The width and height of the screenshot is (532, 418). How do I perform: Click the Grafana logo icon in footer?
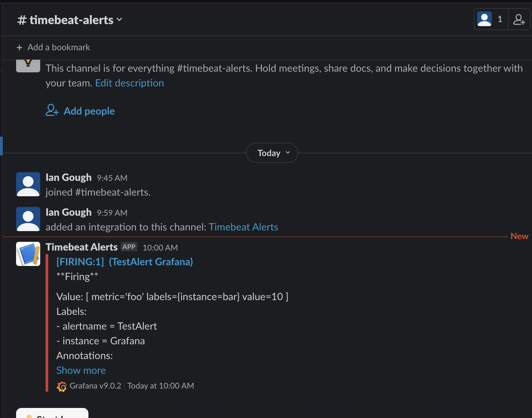pyautogui.click(x=62, y=386)
